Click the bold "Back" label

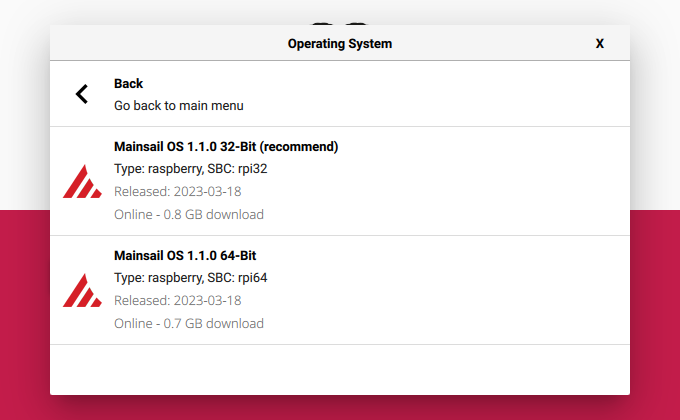[128, 84]
